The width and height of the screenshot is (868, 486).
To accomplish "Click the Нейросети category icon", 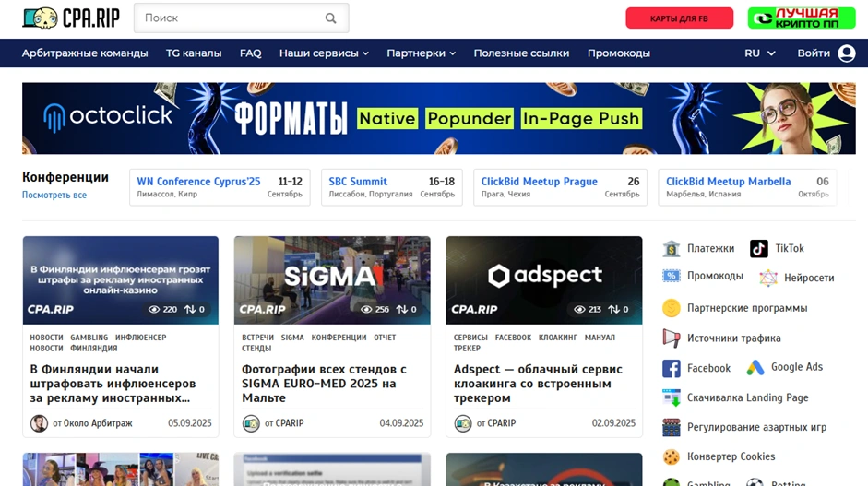I will pos(768,278).
